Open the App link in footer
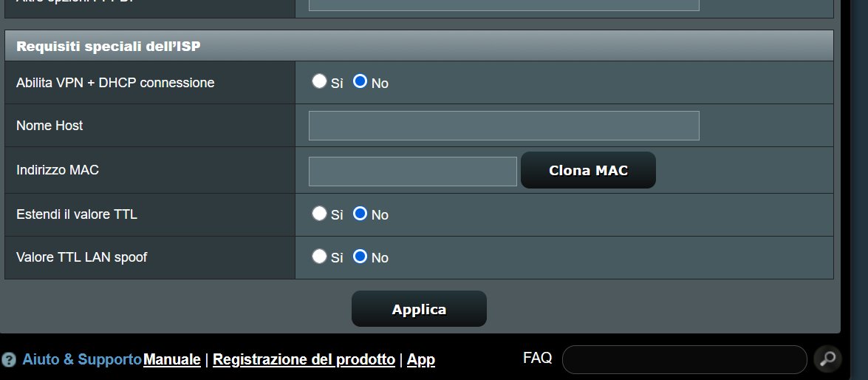 point(421,360)
